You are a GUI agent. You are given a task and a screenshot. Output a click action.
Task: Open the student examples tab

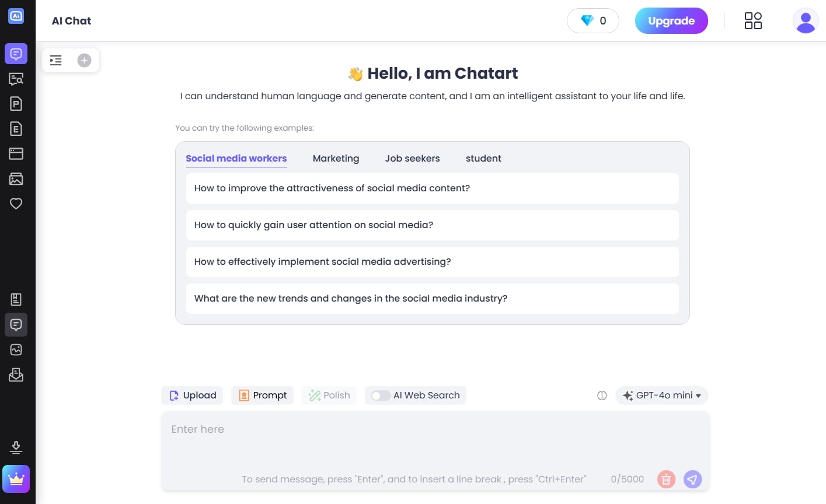coord(483,159)
